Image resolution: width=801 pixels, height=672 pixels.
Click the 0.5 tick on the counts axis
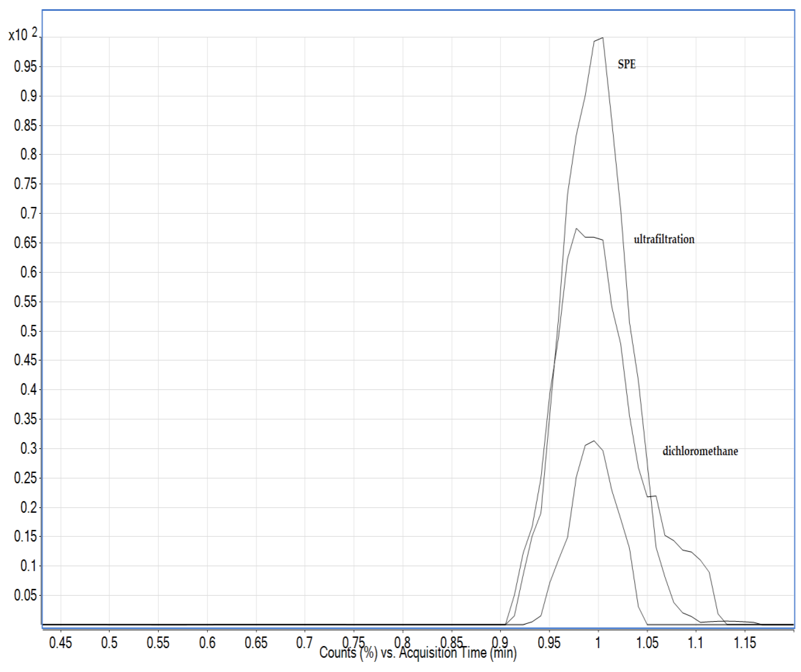(29, 331)
